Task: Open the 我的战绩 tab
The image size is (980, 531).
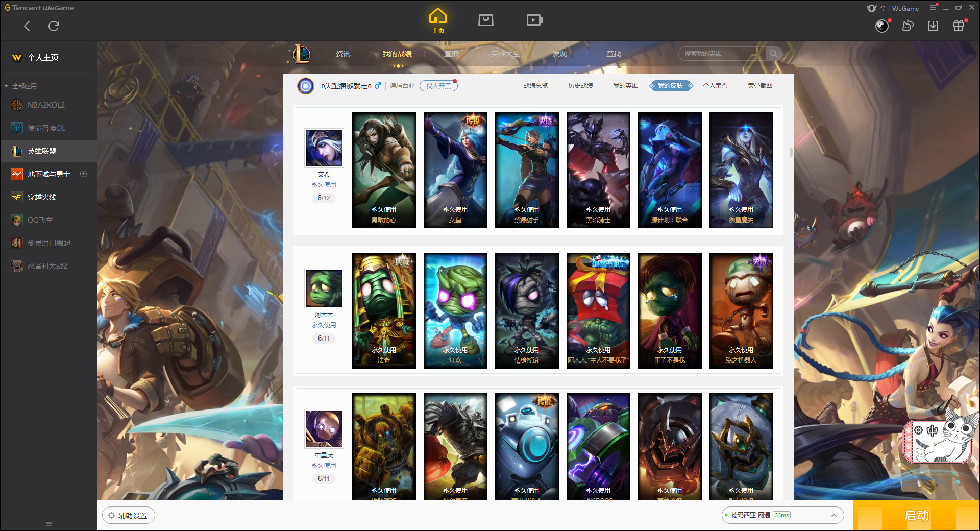Action: tap(397, 54)
